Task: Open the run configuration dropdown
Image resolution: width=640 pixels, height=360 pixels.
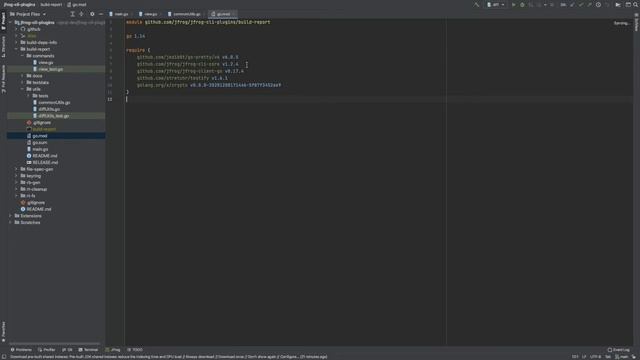Action: tap(496, 5)
